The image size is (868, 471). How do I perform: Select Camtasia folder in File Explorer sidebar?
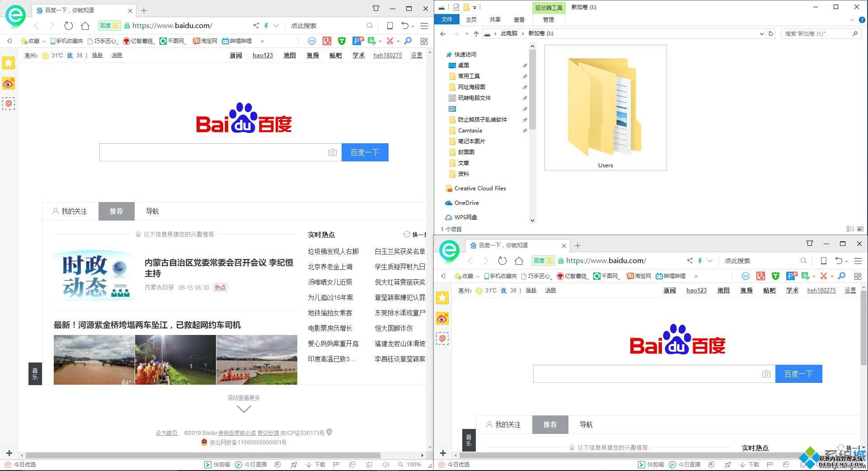click(x=470, y=130)
